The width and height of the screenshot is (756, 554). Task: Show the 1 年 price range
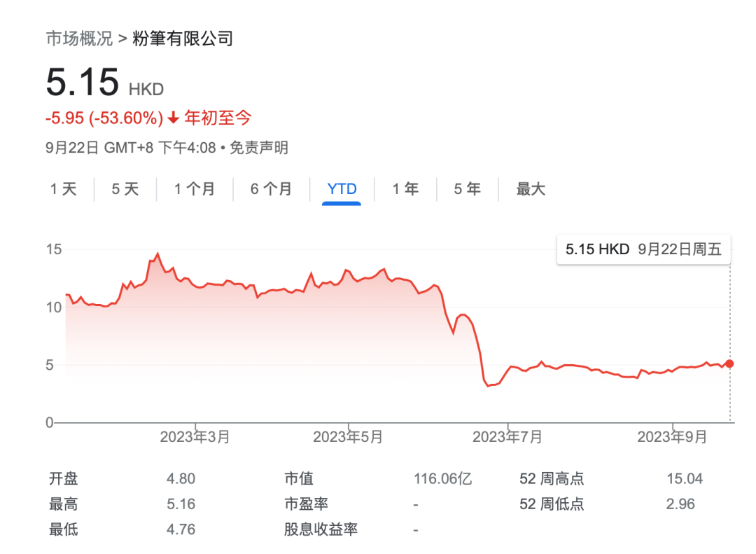tap(405, 188)
